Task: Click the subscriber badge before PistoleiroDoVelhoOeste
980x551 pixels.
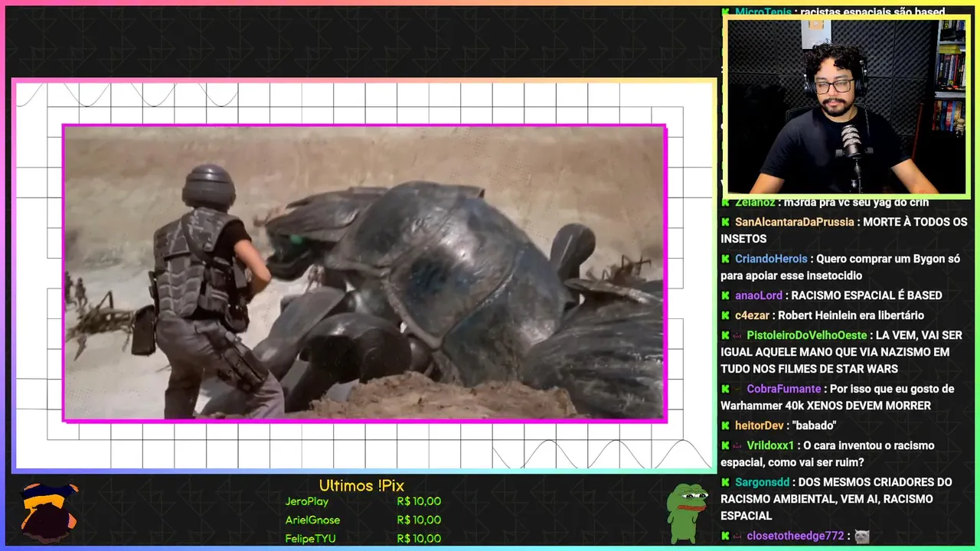Action: point(738,335)
